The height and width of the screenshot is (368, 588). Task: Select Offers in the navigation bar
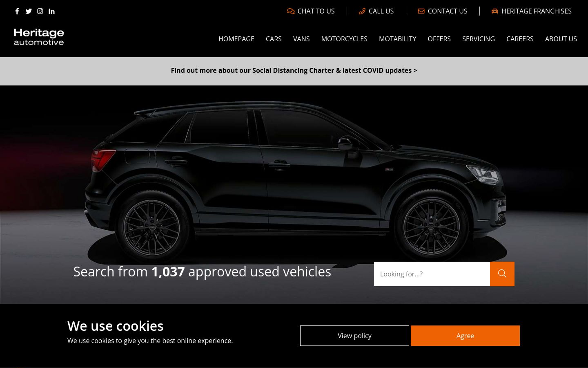439,39
